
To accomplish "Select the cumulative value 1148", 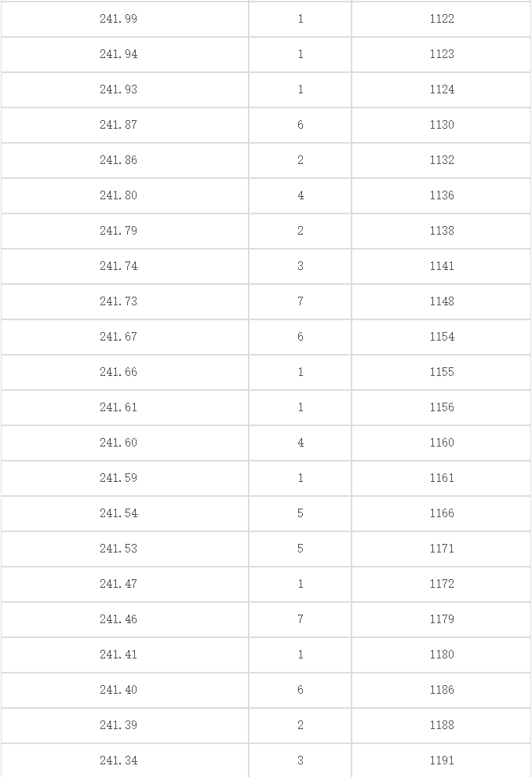I will click(442, 301).
